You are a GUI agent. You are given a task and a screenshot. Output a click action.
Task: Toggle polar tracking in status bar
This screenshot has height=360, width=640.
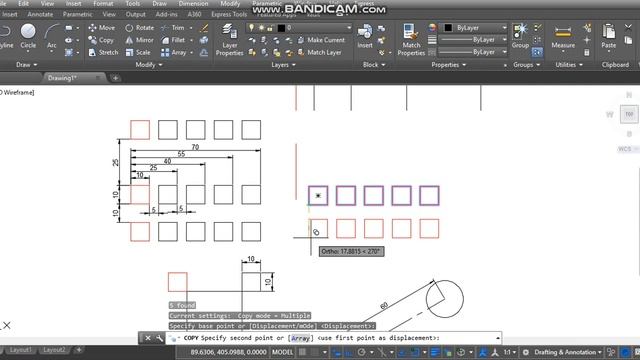362,352
